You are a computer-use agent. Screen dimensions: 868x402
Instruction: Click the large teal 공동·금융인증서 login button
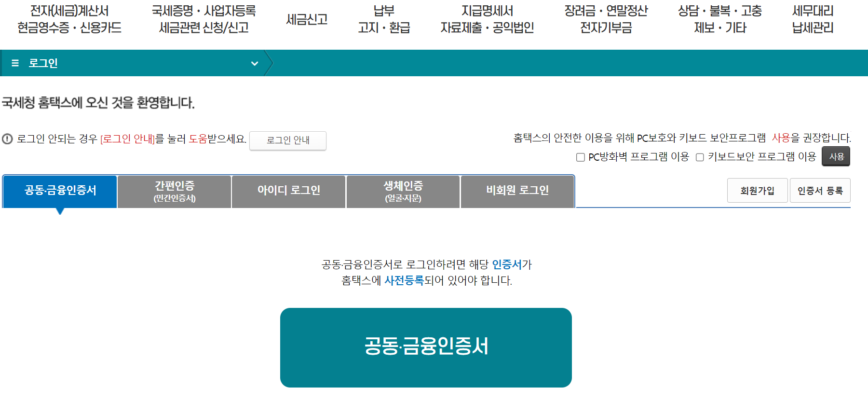[426, 347]
